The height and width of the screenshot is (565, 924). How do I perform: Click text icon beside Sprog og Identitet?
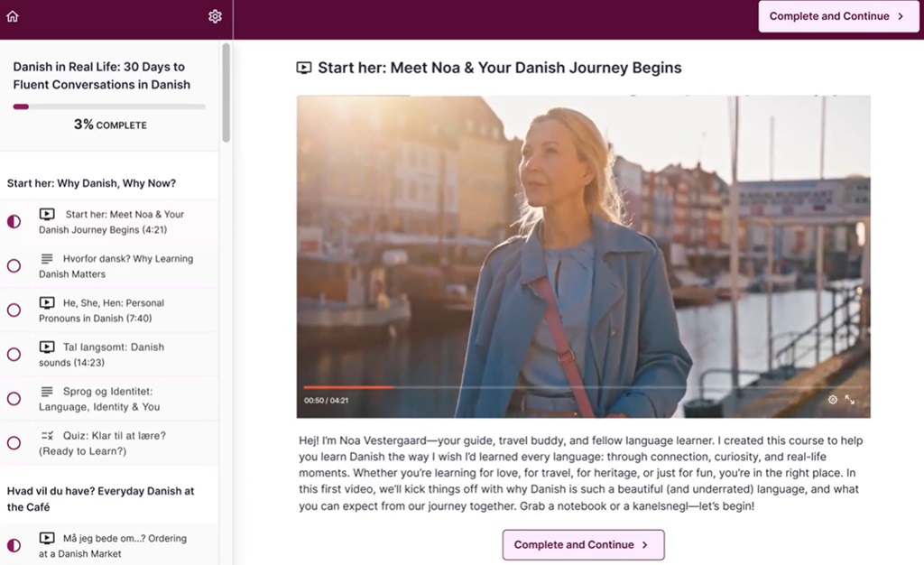[47, 391]
